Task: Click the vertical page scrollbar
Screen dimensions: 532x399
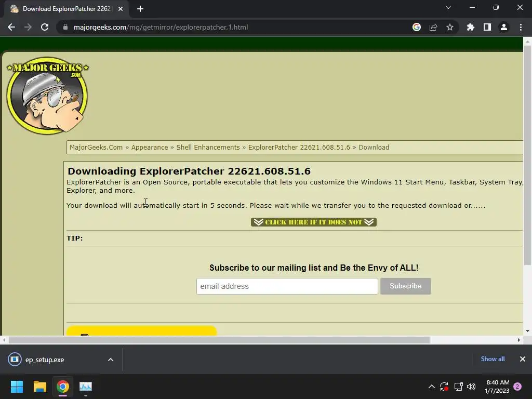Action: [x=527, y=155]
